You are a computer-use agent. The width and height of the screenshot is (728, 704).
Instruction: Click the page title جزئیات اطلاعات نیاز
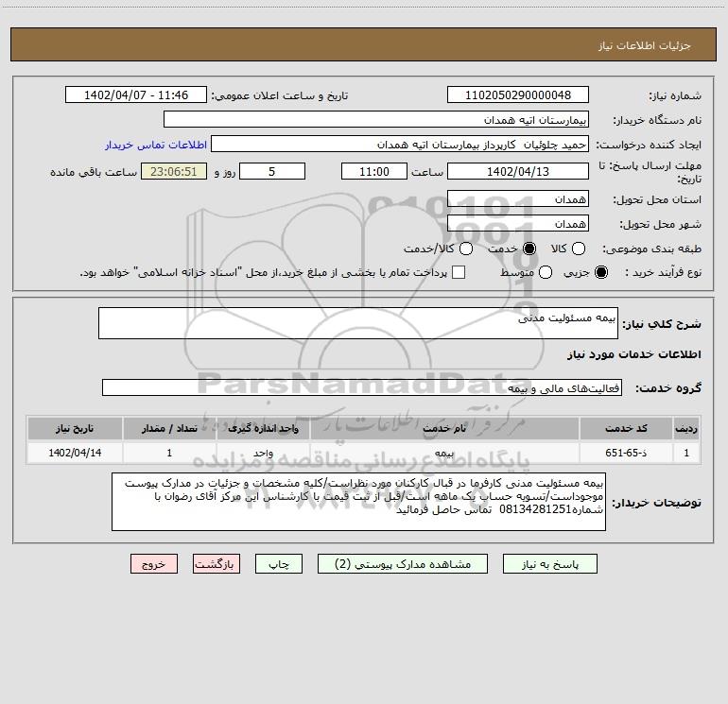tap(645, 45)
